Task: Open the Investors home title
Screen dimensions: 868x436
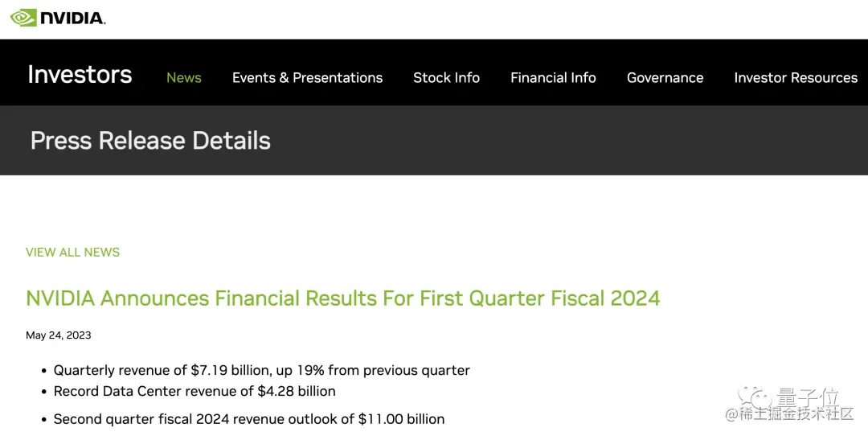Action: [80, 75]
